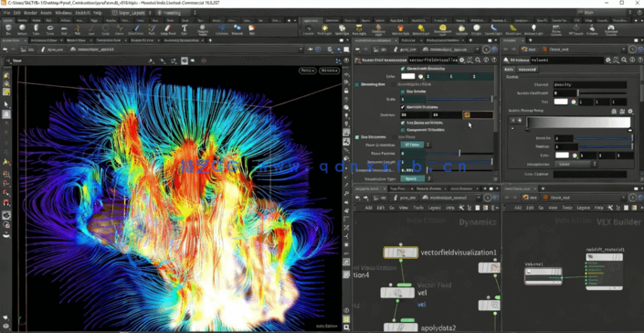Select the Null shelf tool
Viewport: 644px width, 333px height.
click(x=78, y=29)
